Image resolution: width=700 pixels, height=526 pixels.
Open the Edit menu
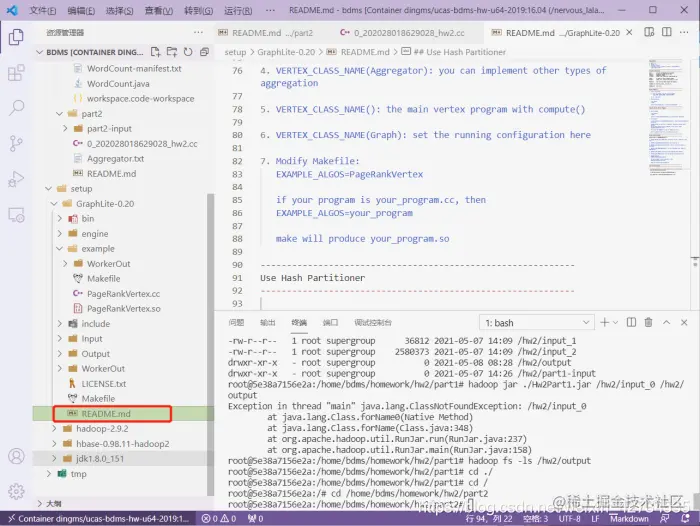pos(81,10)
